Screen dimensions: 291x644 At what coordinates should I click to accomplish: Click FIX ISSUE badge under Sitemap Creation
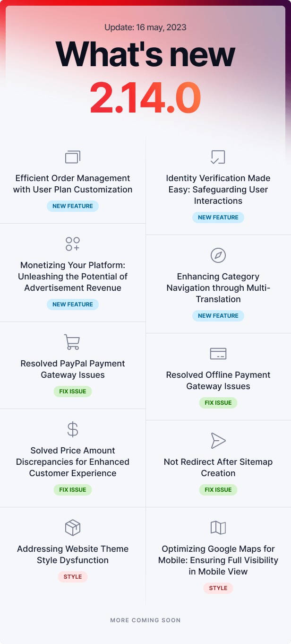[218, 490]
